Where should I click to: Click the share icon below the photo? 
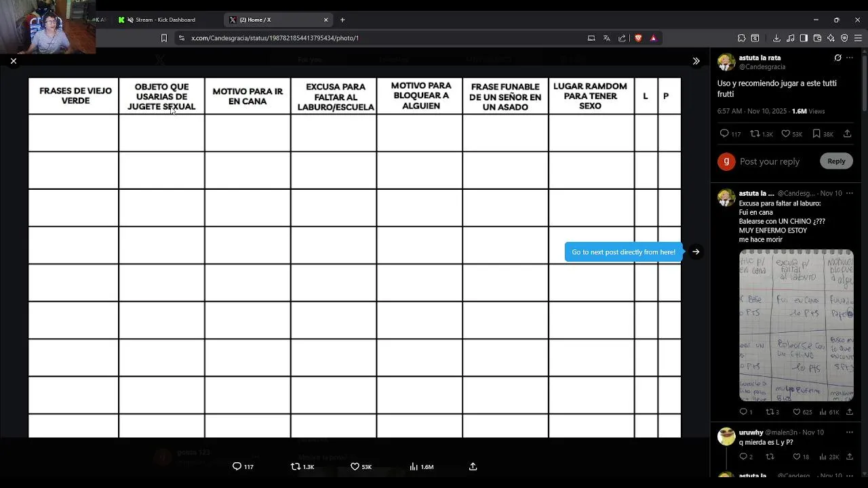[473, 466]
